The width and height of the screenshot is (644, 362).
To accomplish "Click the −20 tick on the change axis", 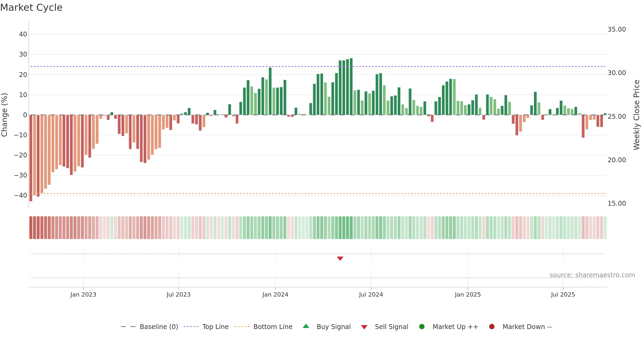I will 21,155.
